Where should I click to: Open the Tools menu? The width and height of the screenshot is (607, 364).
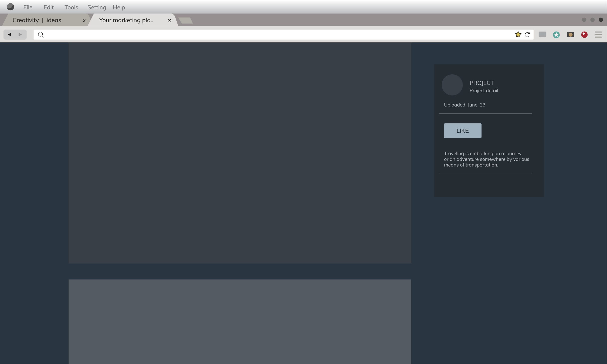pyautogui.click(x=71, y=7)
